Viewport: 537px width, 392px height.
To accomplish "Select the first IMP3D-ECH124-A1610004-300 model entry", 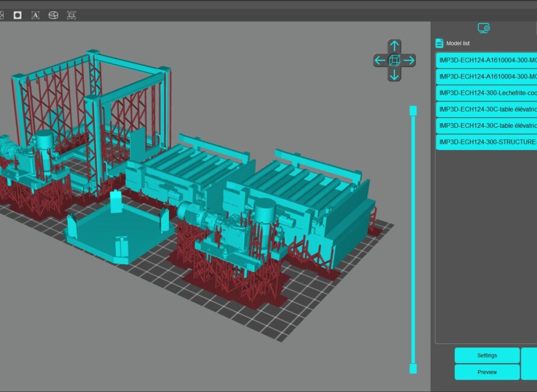I will click(x=486, y=60).
